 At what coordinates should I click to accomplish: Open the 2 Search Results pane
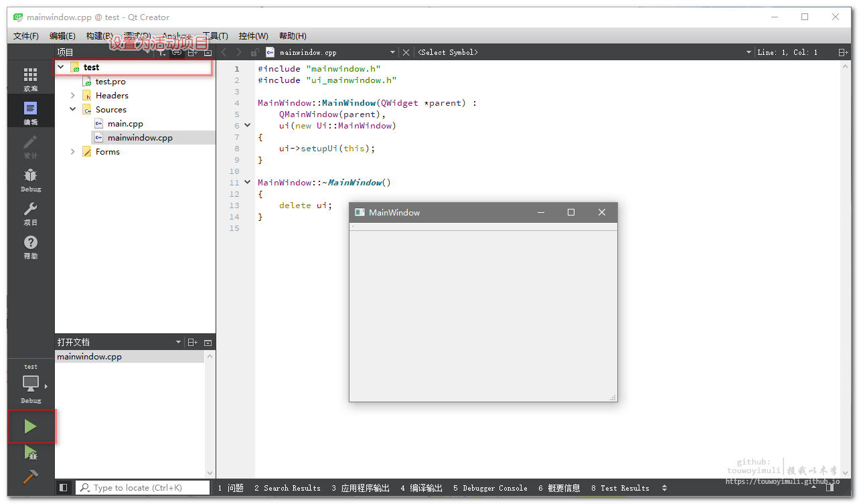287,488
